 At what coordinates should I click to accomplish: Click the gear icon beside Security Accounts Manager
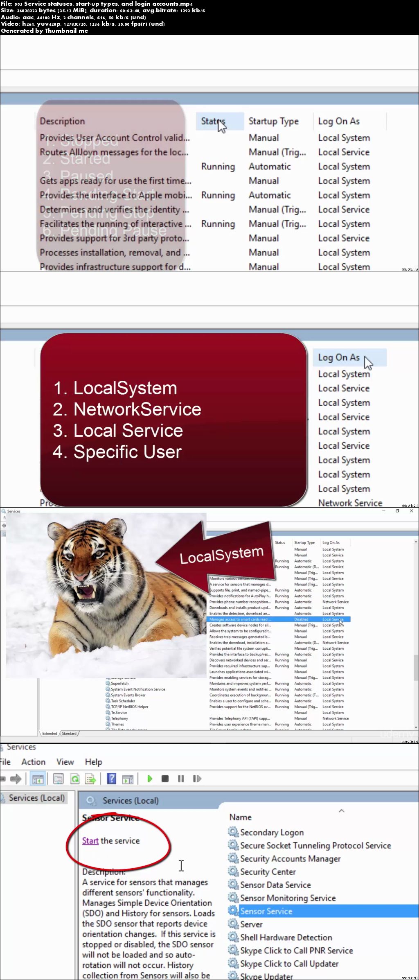tap(233, 858)
